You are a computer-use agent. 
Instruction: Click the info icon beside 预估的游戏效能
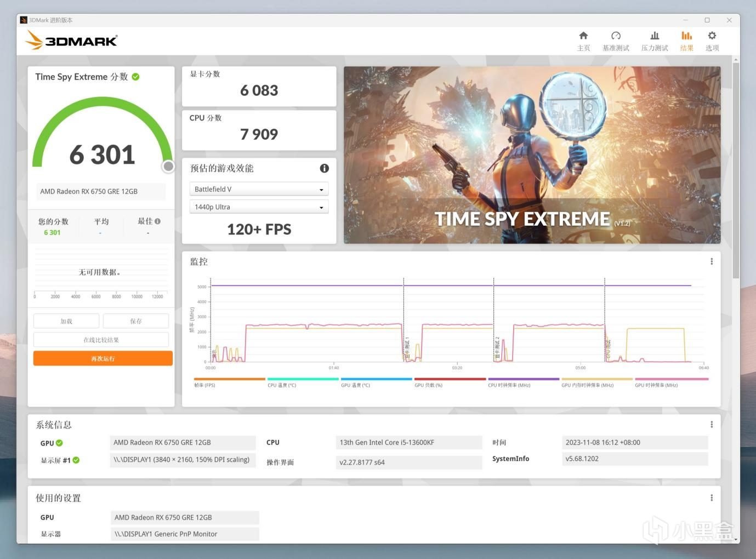click(325, 168)
